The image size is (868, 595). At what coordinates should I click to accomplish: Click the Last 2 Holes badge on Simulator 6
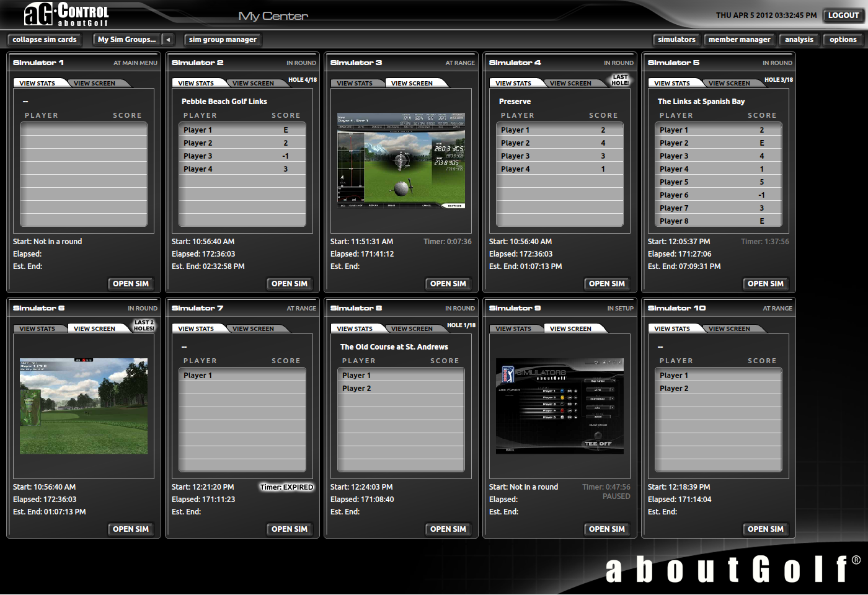tap(144, 325)
